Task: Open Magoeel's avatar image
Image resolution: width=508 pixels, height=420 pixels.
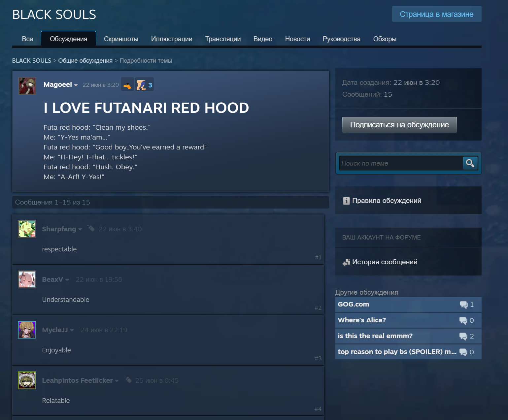Action: tap(27, 86)
